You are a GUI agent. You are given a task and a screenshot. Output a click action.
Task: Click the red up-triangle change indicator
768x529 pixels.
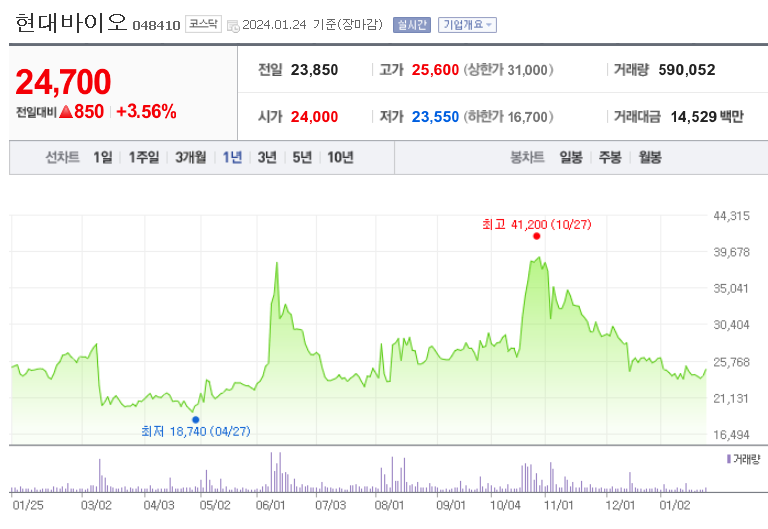(66, 112)
